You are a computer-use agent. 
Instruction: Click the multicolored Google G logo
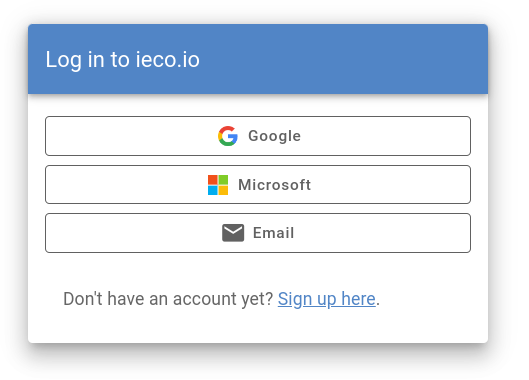click(228, 136)
